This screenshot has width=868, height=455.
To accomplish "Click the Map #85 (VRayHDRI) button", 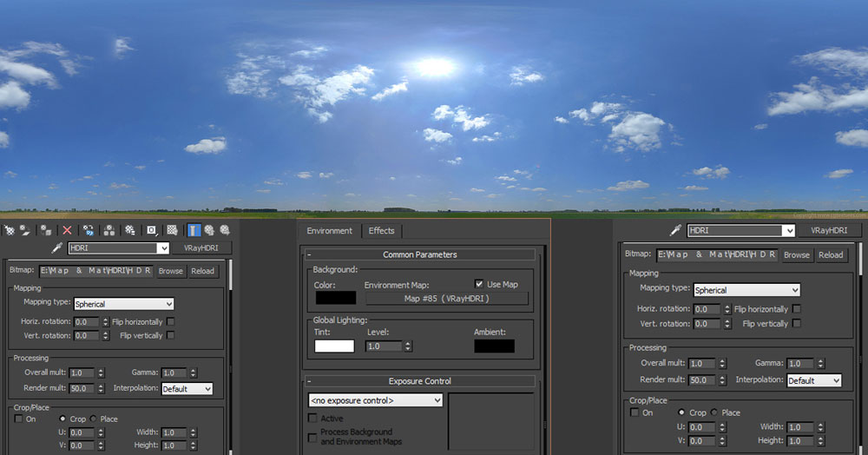I will tap(446, 299).
